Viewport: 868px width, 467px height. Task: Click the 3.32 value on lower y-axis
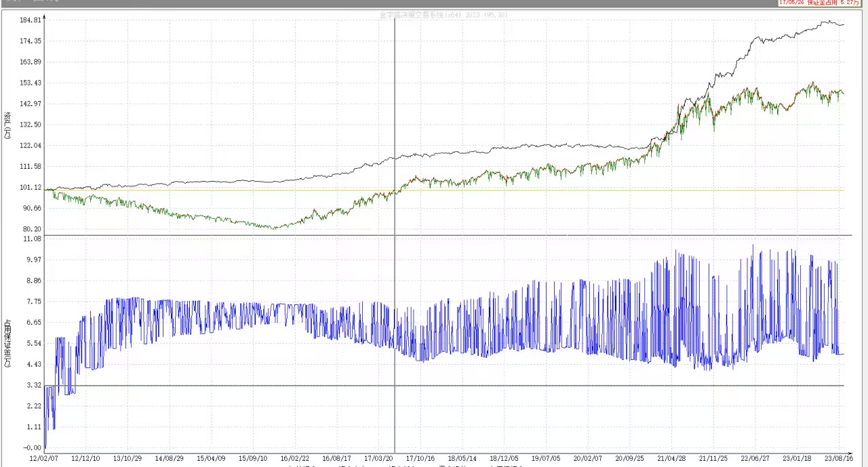click(x=33, y=385)
